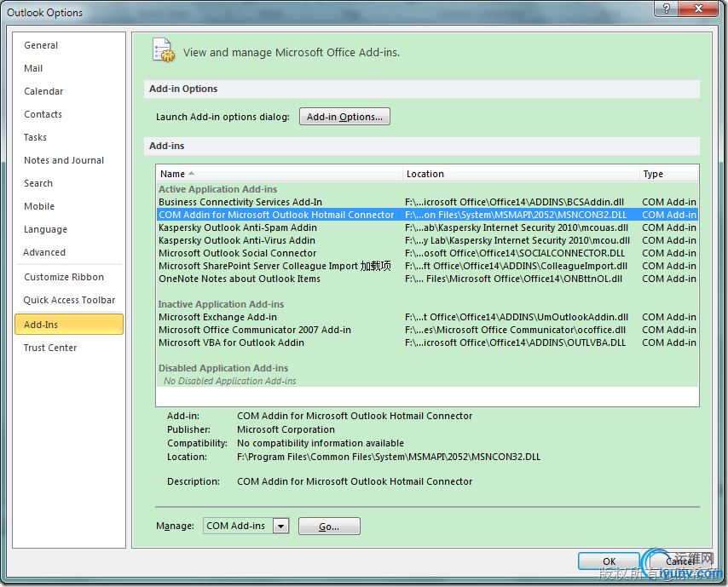This screenshot has width=728, height=587.
Task: Open the Manage COM Add-ins dropdown
Action: [x=281, y=527]
